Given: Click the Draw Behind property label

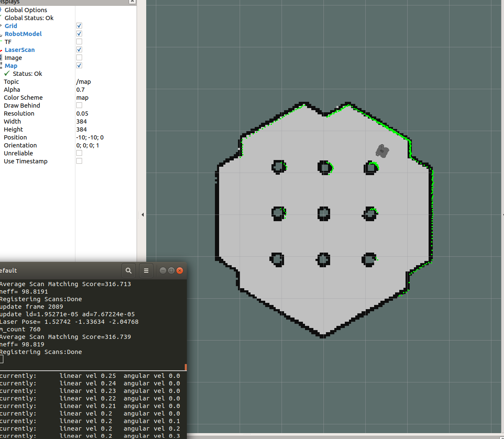Looking at the screenshot, I should (22, 106).
